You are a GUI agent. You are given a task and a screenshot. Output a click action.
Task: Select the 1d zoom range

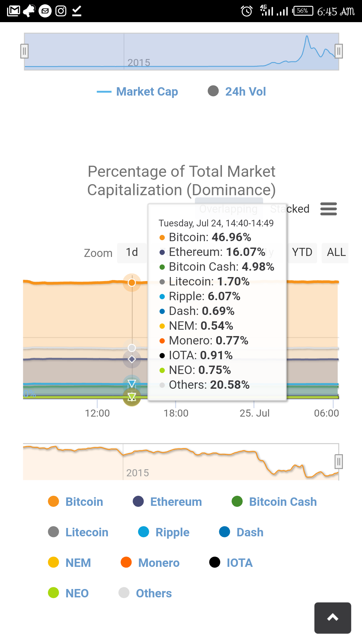pos(132,252)
